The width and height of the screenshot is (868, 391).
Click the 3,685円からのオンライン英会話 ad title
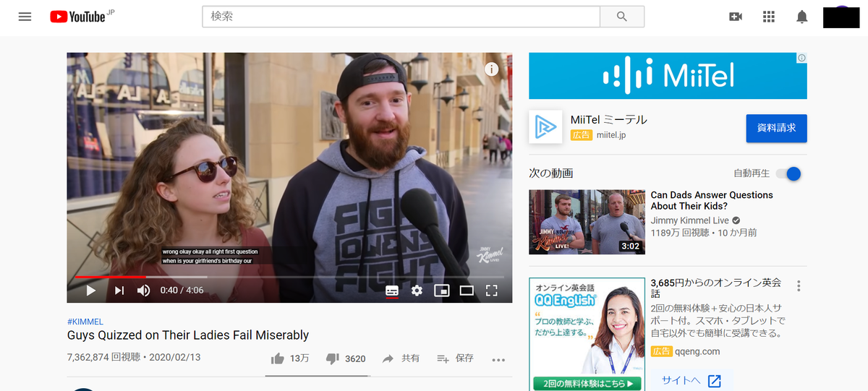[716, 288]
